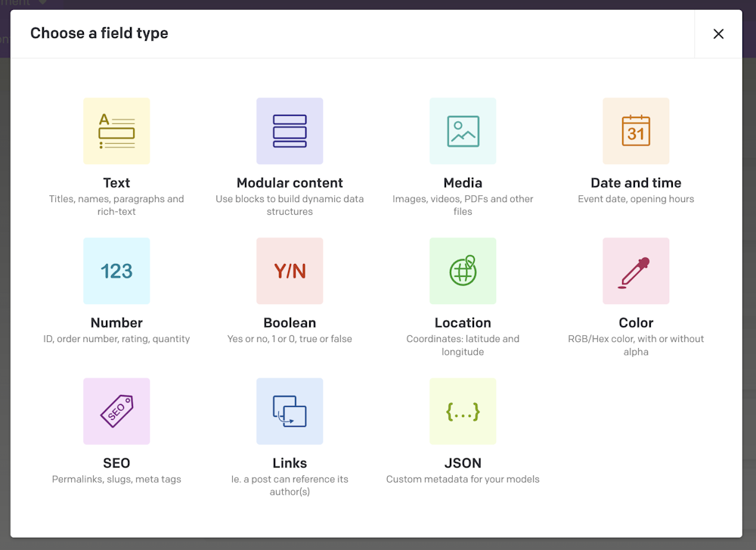Pick the Links field icon
The image size is (756, 550).
coord(290,411)
